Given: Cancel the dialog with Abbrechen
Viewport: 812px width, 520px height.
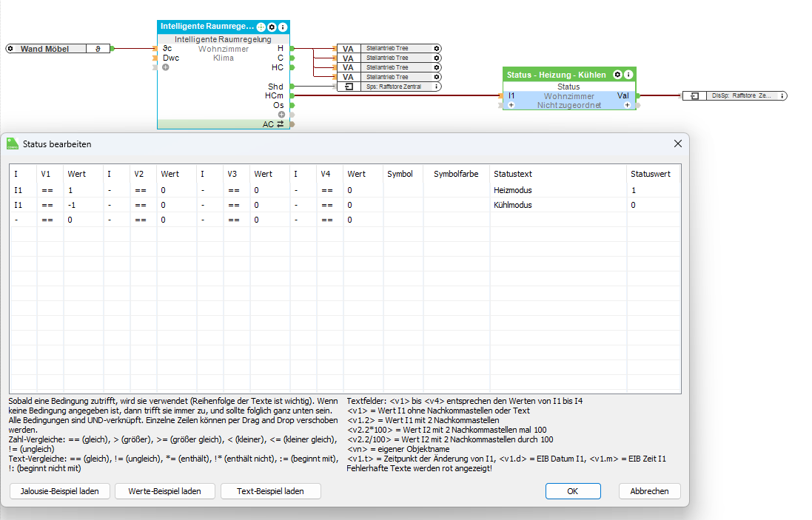Looking at the screenshot, I should click(x=648, y=491).
